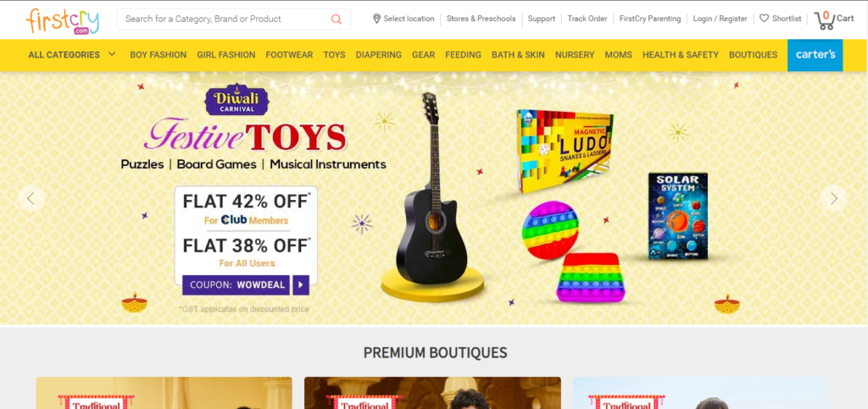Open the first Traditional boutique thumbnail
868x409 pixels.
tap(164, 393)
